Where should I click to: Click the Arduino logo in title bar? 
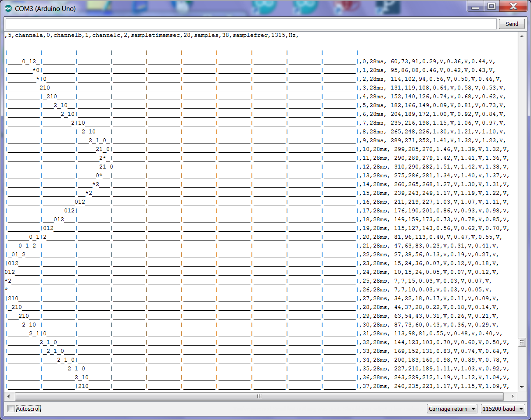8,9
